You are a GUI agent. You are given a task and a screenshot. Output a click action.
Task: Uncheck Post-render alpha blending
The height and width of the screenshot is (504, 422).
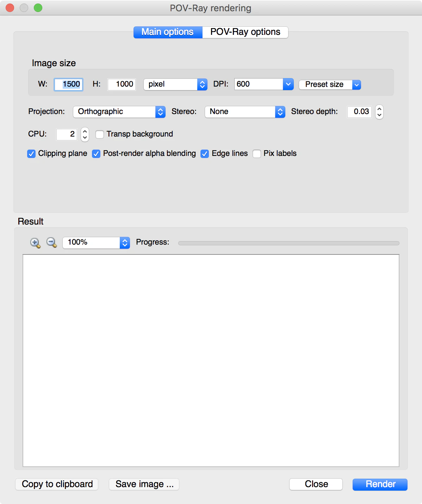[x=96, y=154]
